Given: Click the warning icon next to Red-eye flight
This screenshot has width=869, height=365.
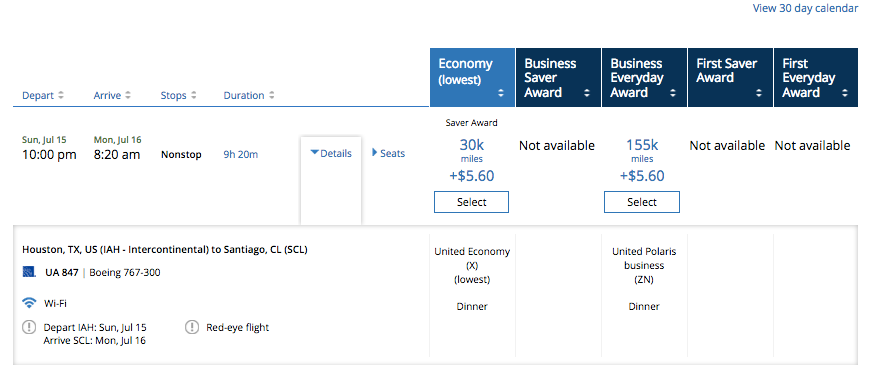Looking at the screenshot, I should click(191, 327).
